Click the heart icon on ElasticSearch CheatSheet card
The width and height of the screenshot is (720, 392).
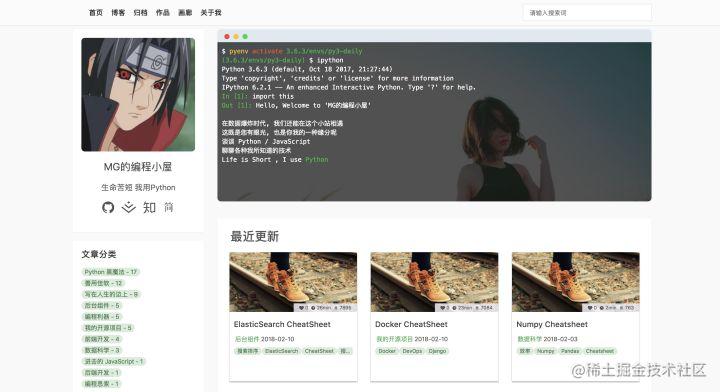point(301,308)
